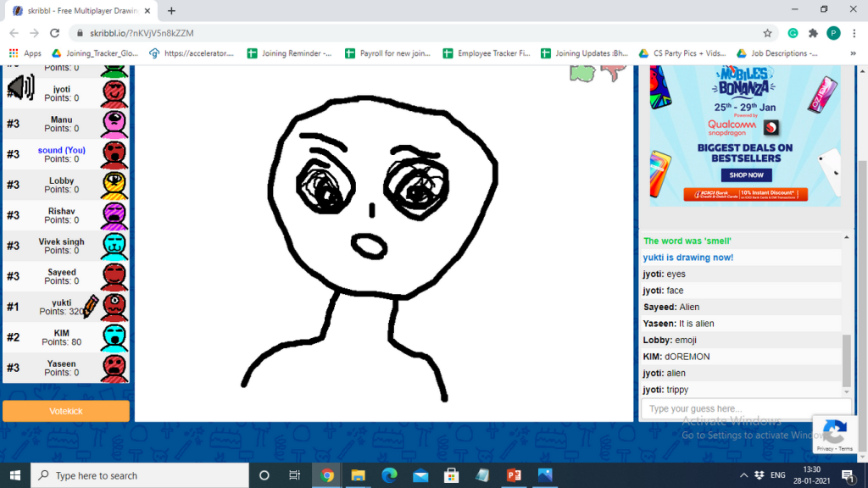This screenshot has width=868, height=488.
Task: Rate the drawing with a thumbs up
Action: pos(581,74)
